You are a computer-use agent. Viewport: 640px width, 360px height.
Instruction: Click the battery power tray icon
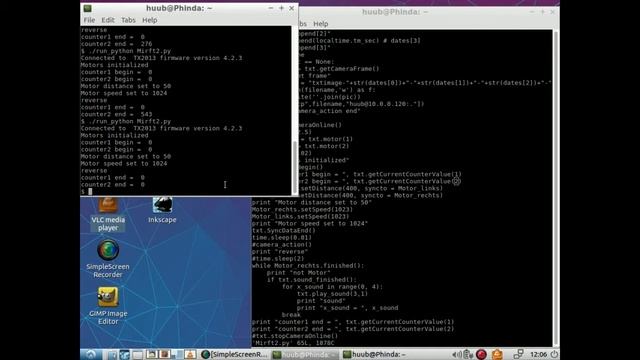468,354
